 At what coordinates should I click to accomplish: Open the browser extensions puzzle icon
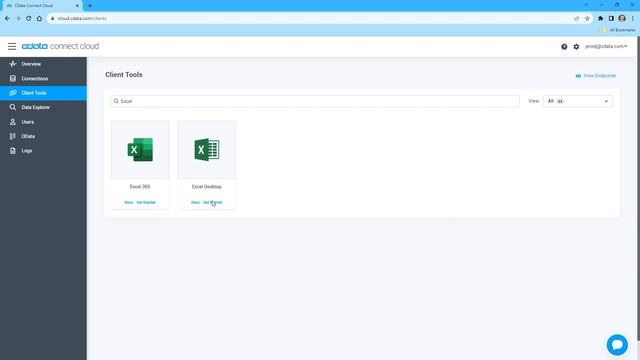pos(600,18)
